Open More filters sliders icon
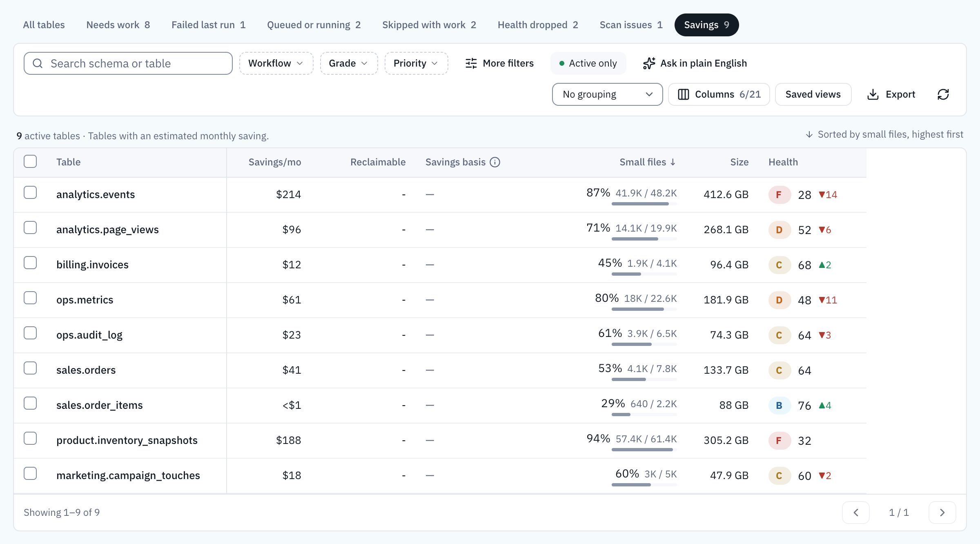 [471, 63]
